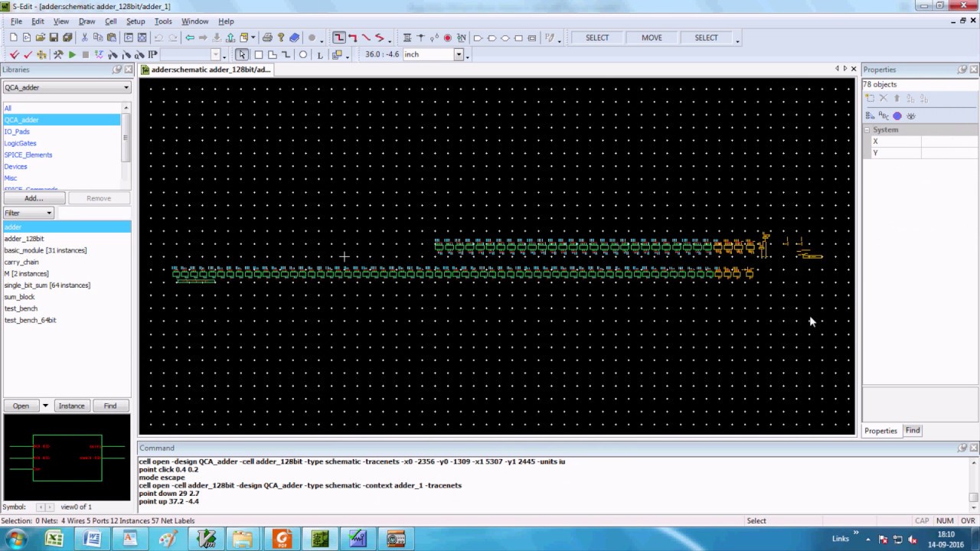Click the Instance button

pyautogui.click(x=71, y=406)
